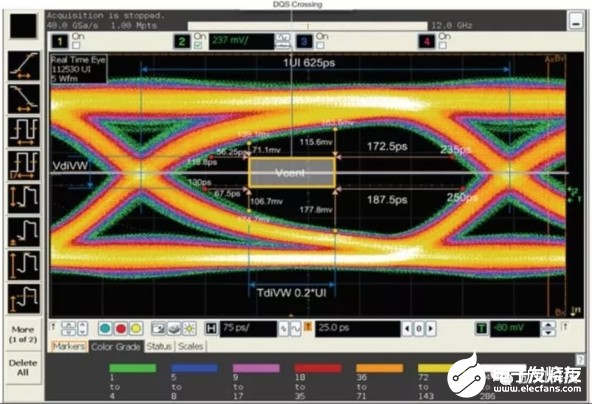Click the green trigger T icon
This screenshot has height=404, width=592.
pos(482,328)
